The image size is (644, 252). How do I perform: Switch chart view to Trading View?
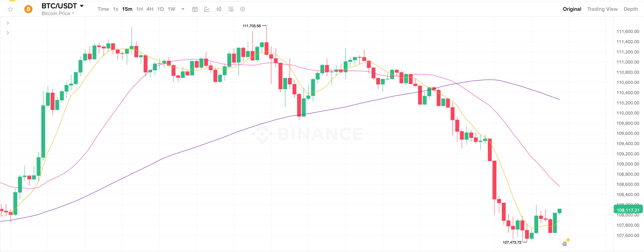(602, 9)
